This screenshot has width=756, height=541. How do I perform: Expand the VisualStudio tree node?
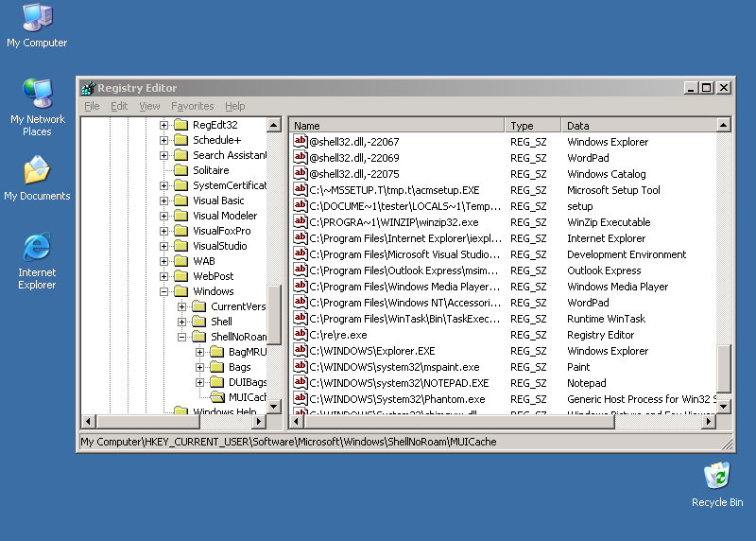[x=163, y=246]
